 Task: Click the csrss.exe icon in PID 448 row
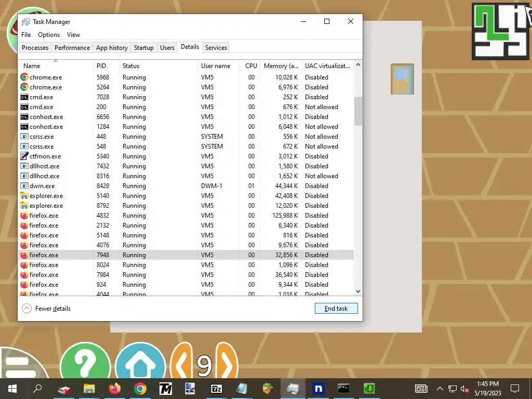click(x=24, y=137)
